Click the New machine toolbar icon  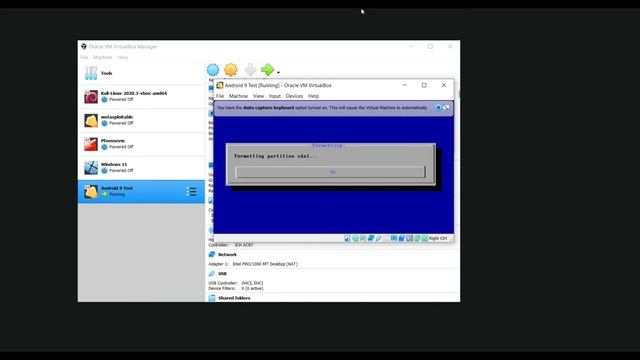click(x=213, y=70)
